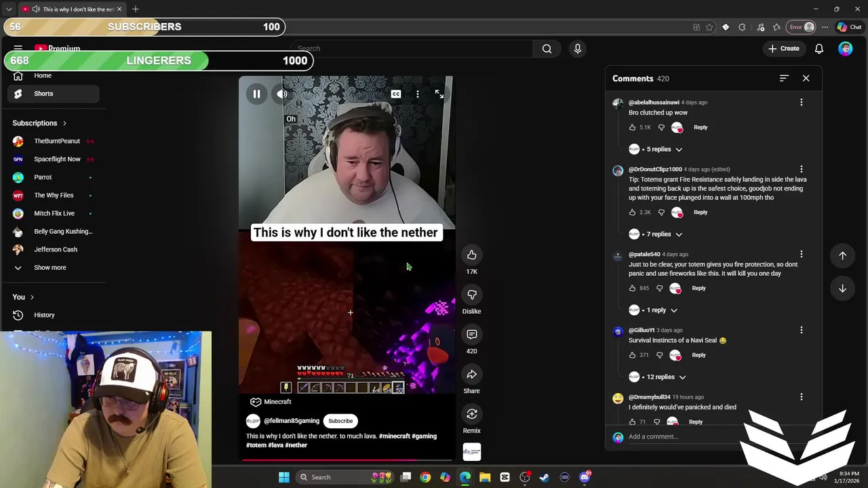The height and width of the screenshot is (488, 868).
Task: Click the #minecraft hashtag
Action: point(395,436)
